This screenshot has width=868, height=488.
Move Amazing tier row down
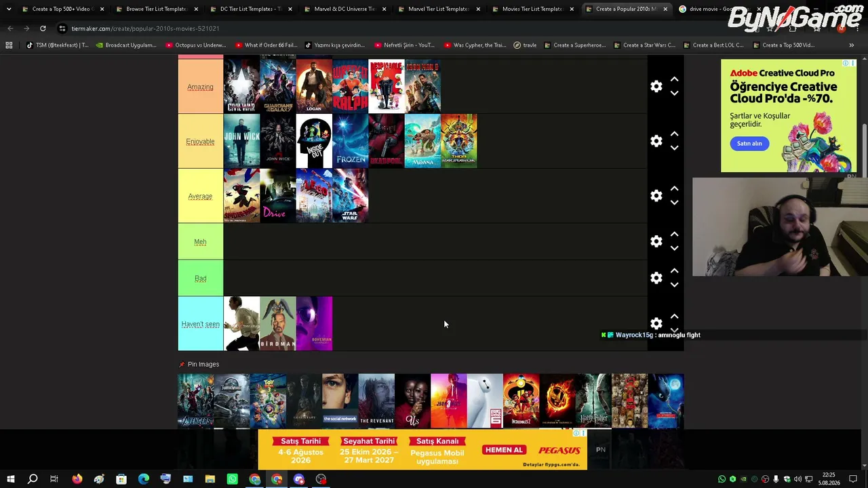[674, 94]
